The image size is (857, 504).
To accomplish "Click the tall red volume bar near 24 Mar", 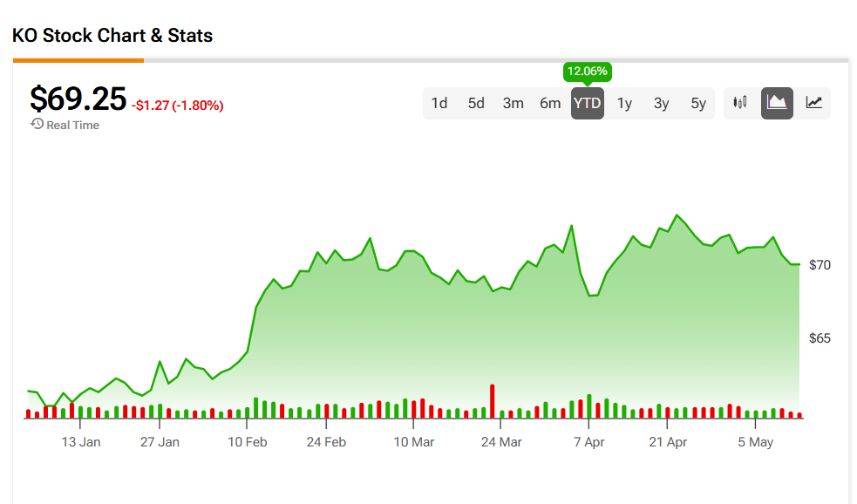I will point(493,401).
